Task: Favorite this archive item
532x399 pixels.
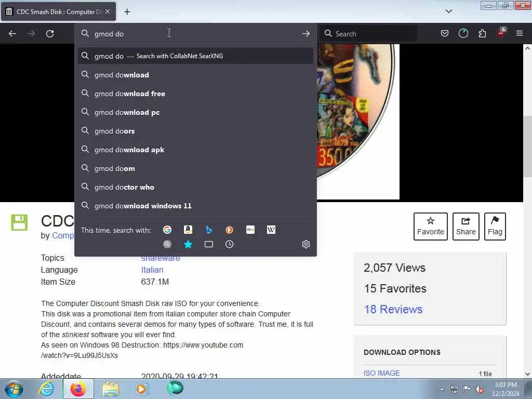Action: coord(431,227)
